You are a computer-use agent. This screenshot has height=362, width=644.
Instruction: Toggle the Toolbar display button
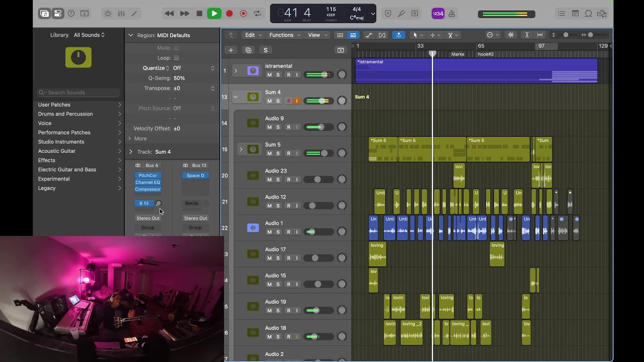[x=84, y=14]
